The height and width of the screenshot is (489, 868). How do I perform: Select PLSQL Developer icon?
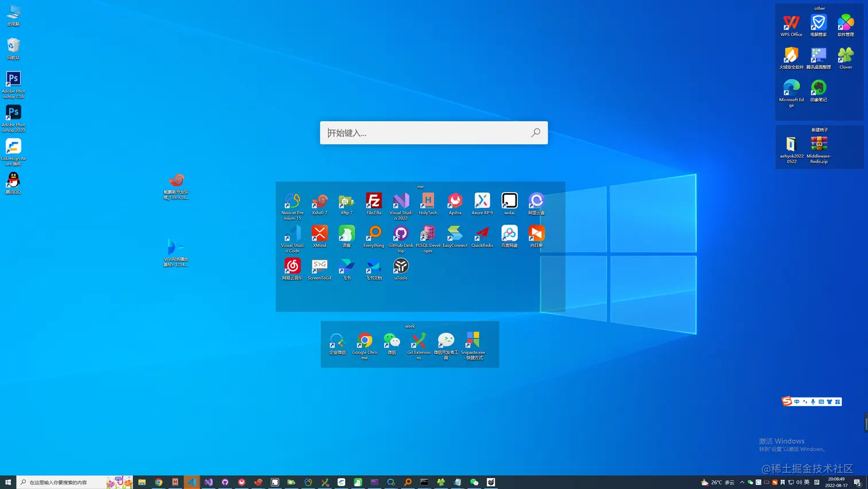(x=428, y=238)
